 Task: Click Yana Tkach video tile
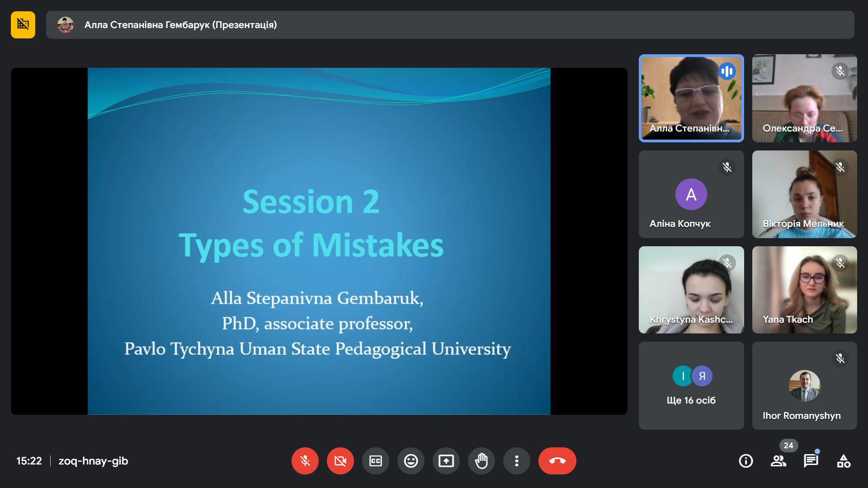804,290
